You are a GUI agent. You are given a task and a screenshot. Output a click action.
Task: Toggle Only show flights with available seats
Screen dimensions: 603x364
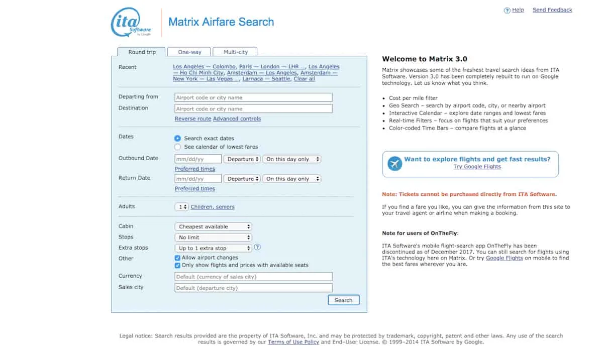(x=177, y=265)
